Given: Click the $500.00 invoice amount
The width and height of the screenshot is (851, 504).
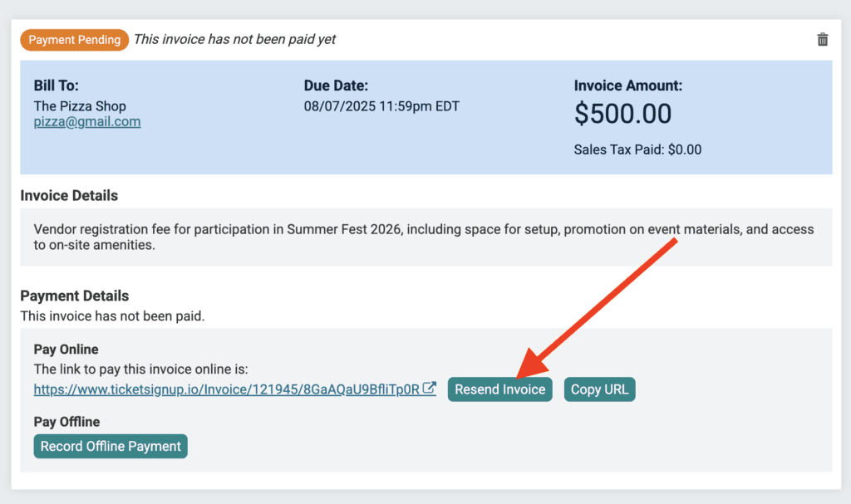Looking at the screenshot, I should coord(622,114).
